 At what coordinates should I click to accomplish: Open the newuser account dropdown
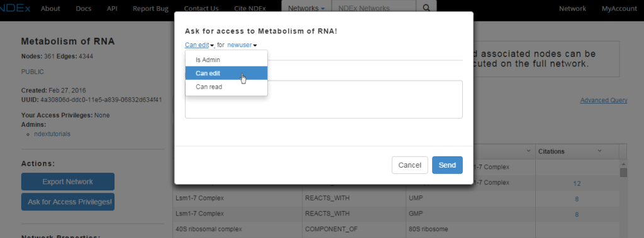tap(242, 45)
